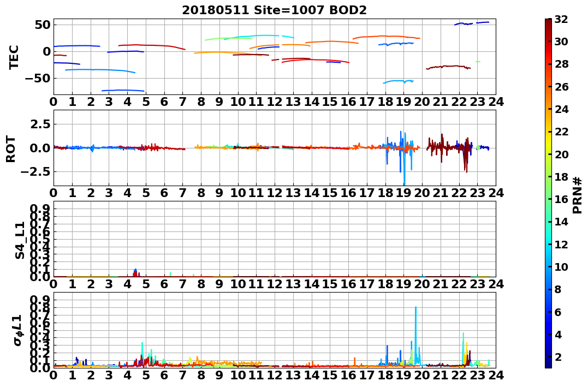The height and width of the screenshot is (387, 588).
Task: Click hour tick 16 under the S4_L1 panel
Action: [x=348, y=284]
